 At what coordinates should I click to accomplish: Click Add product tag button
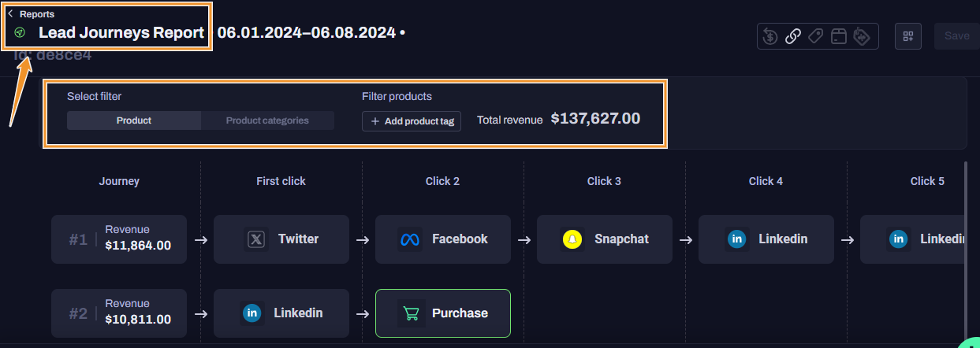tap(412, 121)
